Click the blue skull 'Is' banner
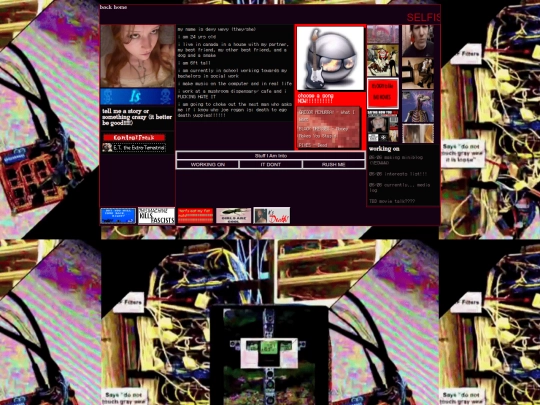This screenshot has height=405, width=540. (x=137, y=97)
